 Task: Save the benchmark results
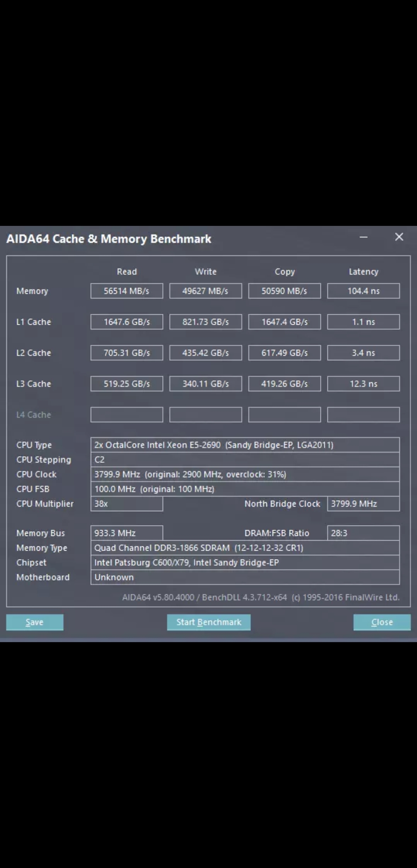point(35,622)
